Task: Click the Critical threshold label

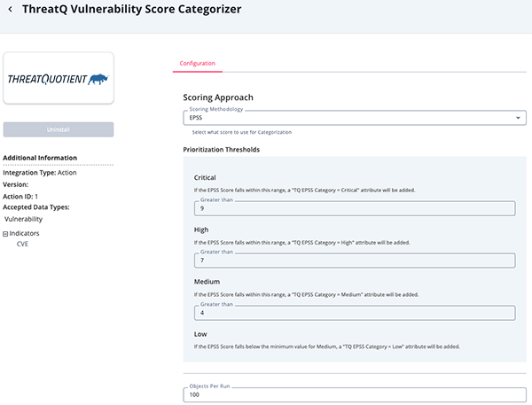Action: tap(205, 178)
